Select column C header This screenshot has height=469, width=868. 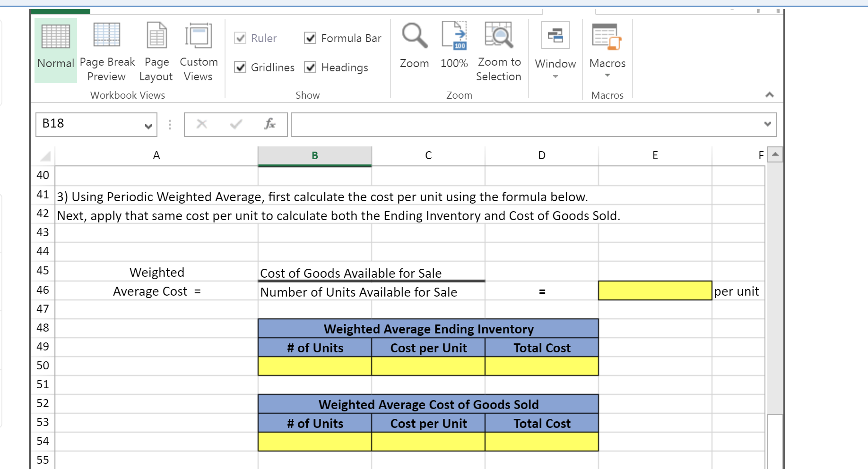click(x=428, y=156)
